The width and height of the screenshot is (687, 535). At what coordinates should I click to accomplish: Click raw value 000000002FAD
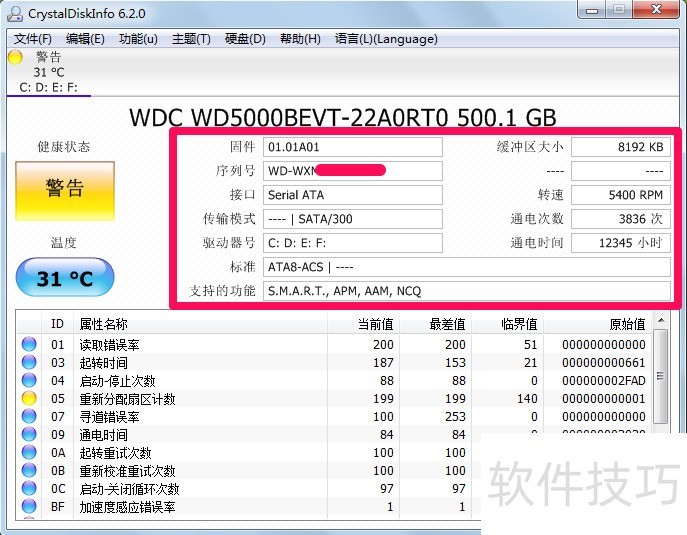tap(604, 381)
